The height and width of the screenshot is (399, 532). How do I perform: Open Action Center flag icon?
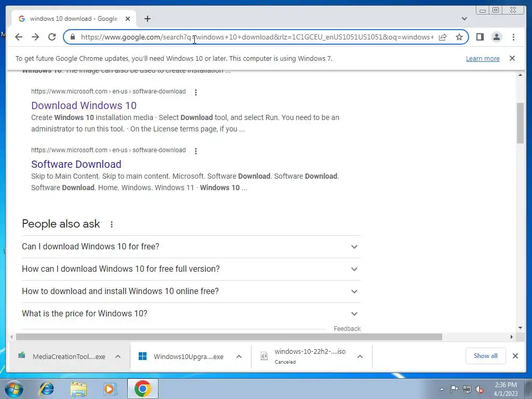[x=454, y=389]
